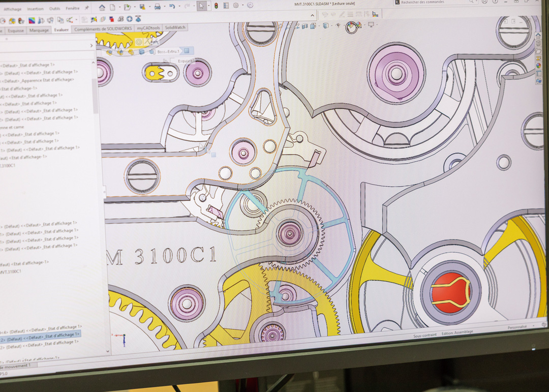
Task: Select the tree row ending in 'Apparence Etat d'affichage>'
Action: (37, 80)
